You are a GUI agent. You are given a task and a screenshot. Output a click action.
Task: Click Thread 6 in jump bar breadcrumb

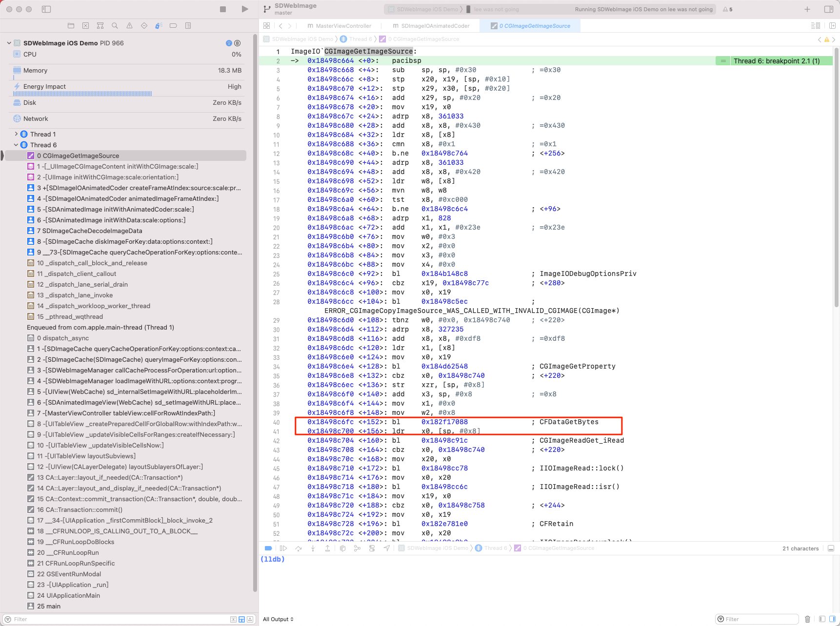click(x=360, y=39)
